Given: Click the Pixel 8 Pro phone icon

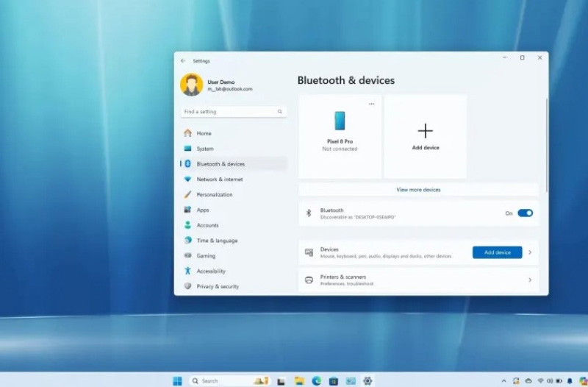Looking at the screenshot, I should click(x=340, y=121).
